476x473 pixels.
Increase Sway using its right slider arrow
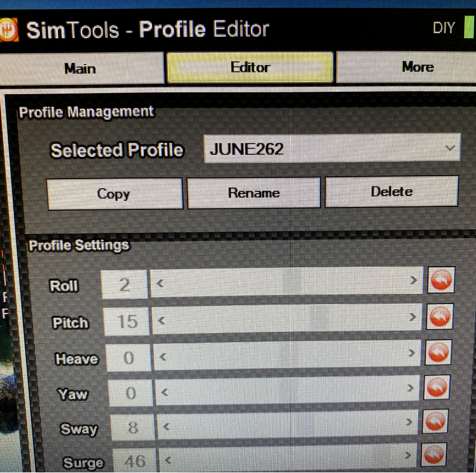coord(409,422)
